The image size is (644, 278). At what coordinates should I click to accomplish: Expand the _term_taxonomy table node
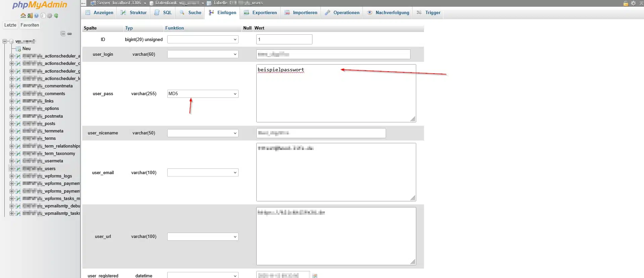point(12,154)
